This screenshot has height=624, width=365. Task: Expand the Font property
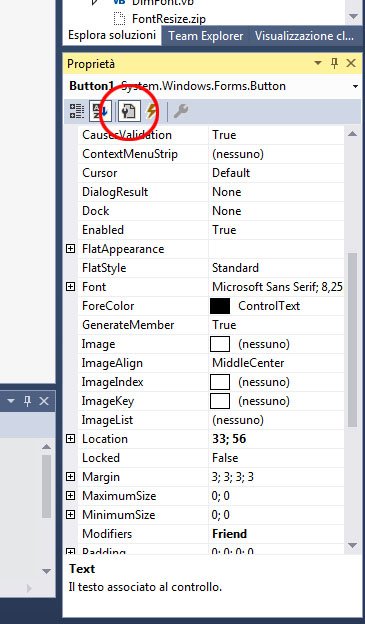coord(70,287)
